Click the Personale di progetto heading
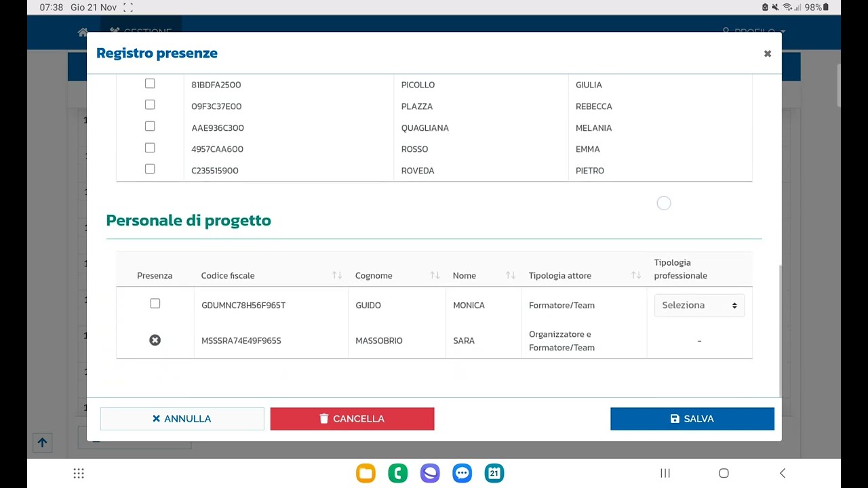Viewport: 868px width, 488px height. (x=189, y=220)
